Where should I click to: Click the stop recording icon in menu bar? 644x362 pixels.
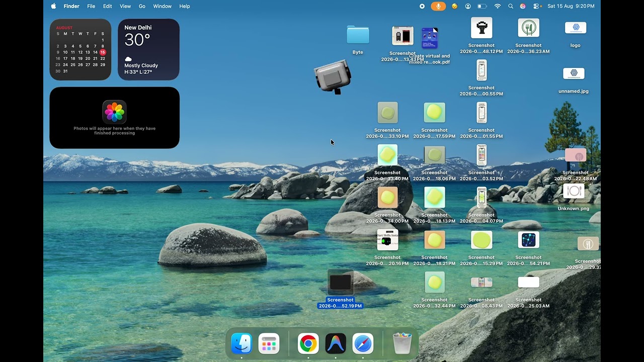(422, 6)
